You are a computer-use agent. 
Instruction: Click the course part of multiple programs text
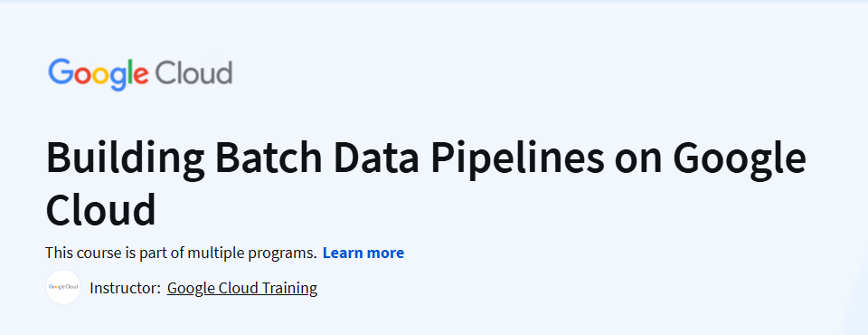click(x=181, y=253)
